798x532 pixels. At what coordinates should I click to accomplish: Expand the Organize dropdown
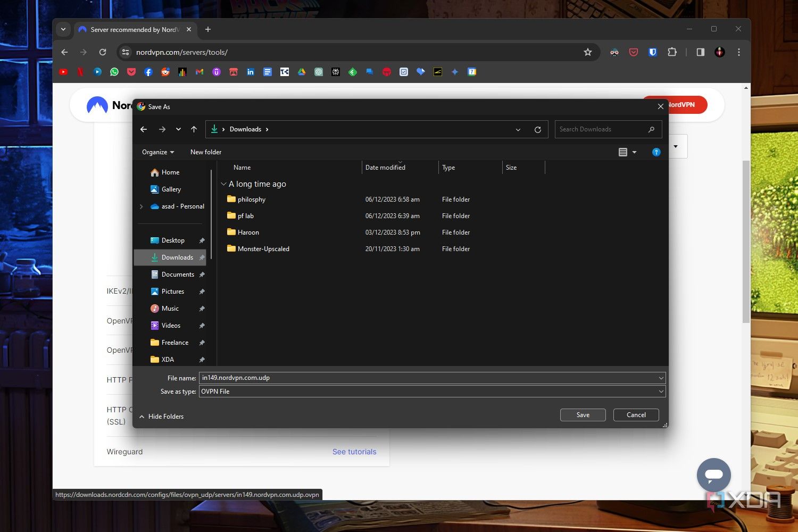pos(157,152)
